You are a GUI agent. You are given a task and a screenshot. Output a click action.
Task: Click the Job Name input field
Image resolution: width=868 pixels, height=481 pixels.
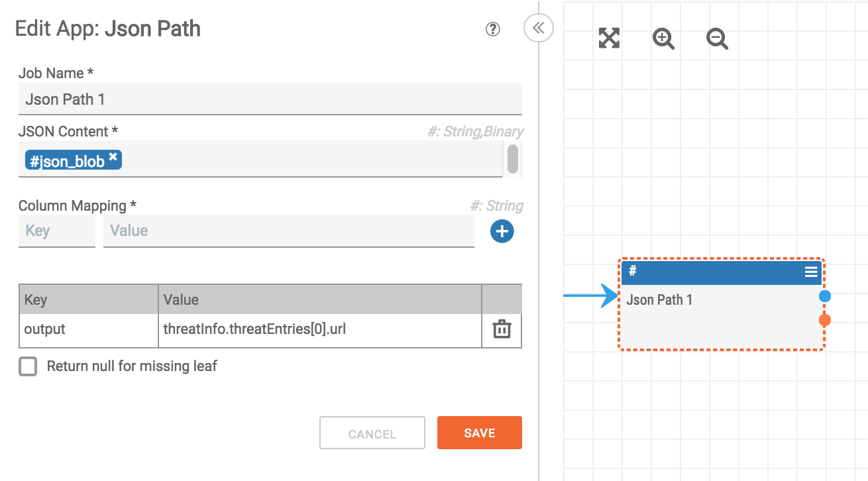pyautogui.click(x=270, y=99)
